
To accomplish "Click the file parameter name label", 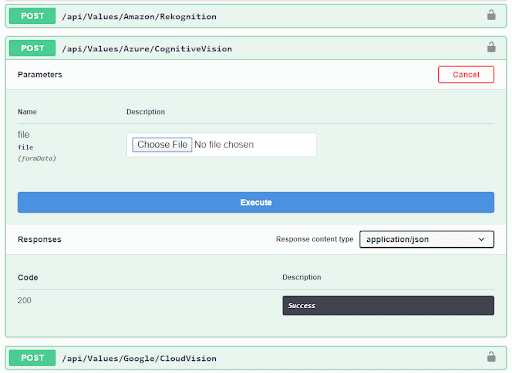I will (24, 135).
